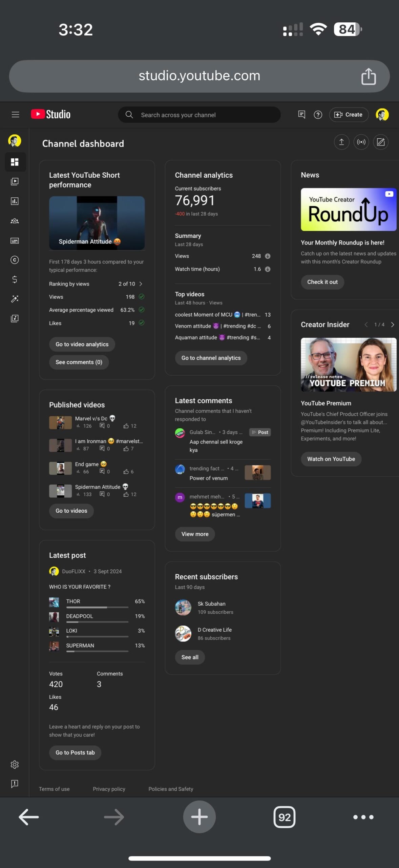Open the I am Ironman published video
The width and height of the screenshot is (399, 868).
97,445
